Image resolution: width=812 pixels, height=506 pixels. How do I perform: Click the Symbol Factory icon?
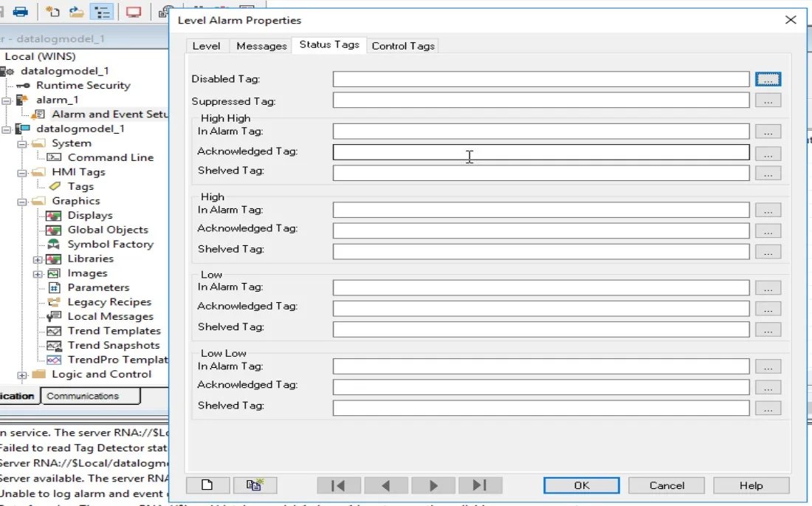[x=53, y=245]
